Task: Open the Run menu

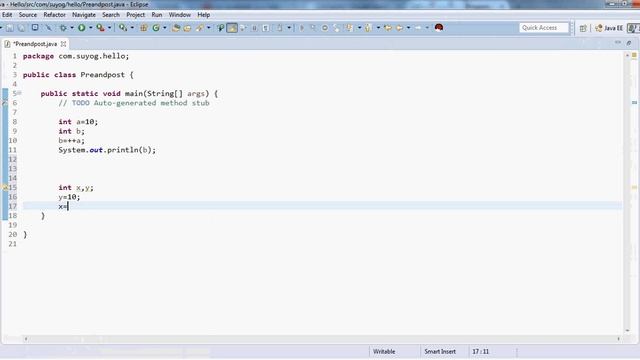Action: pos(157,15)
